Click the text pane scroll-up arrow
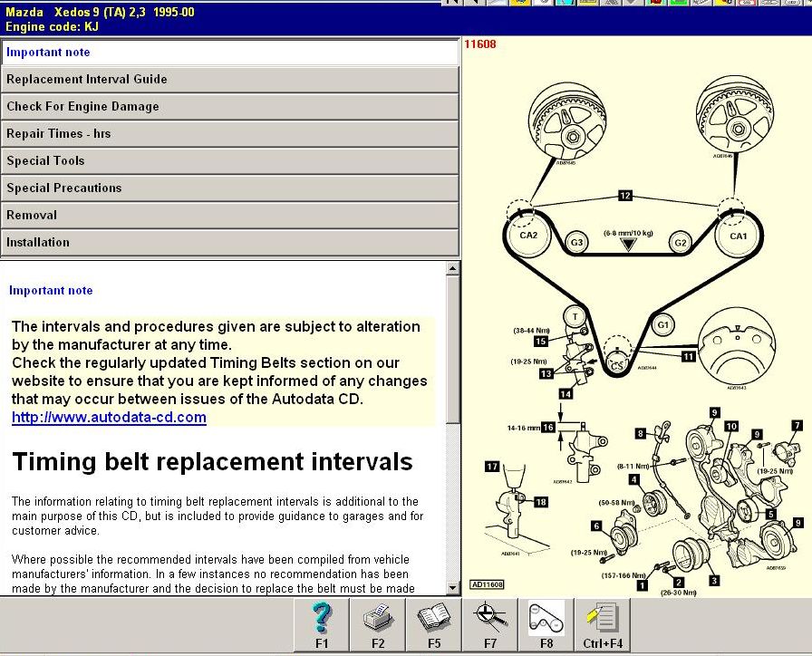This screenshot has width=812, height=656. tap(452, 268)
